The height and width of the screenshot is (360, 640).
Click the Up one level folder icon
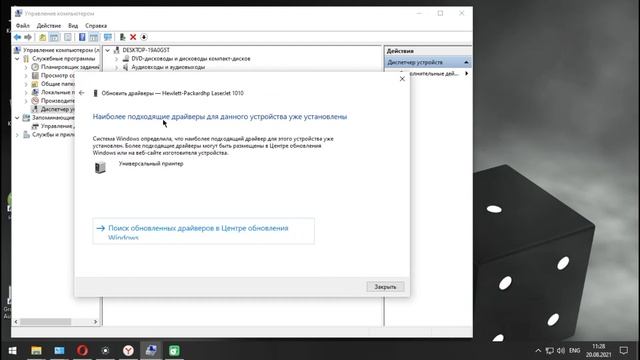pyautogui.click(x=42, y=37)
